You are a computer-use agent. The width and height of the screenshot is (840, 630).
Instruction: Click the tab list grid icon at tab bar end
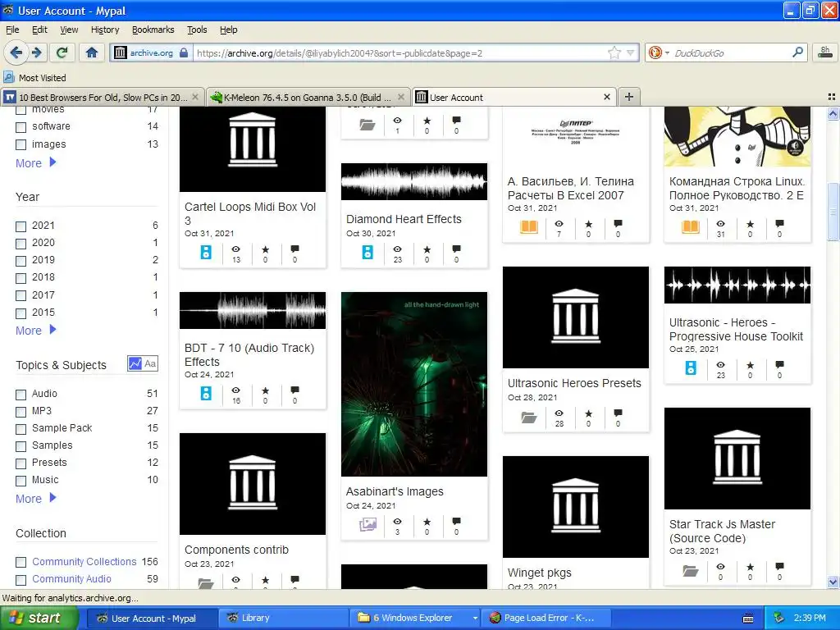(832, 97)
